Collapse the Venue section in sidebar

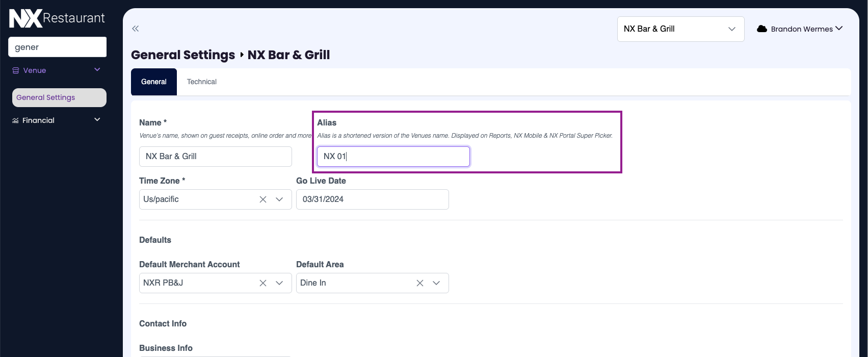[x=97, y=70]
